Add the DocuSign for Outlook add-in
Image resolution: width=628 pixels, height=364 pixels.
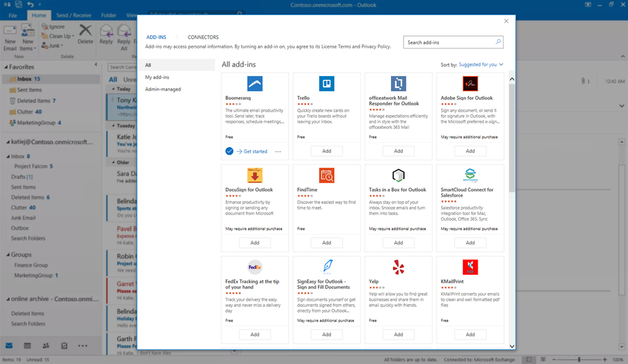255,243
